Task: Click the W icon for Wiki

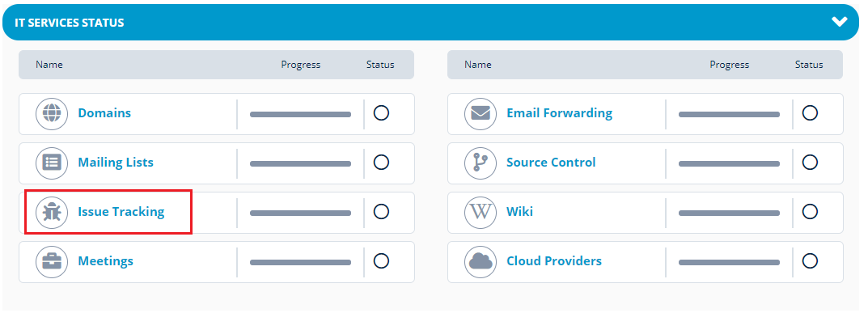Action: click(481, 213)
